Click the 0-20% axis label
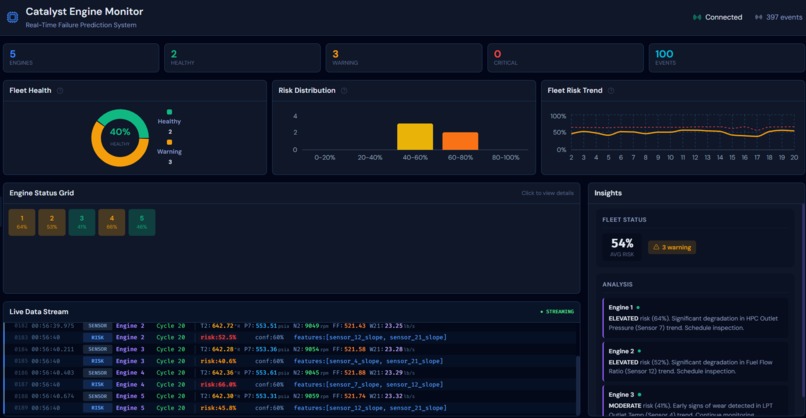 [x=325, y=158]
